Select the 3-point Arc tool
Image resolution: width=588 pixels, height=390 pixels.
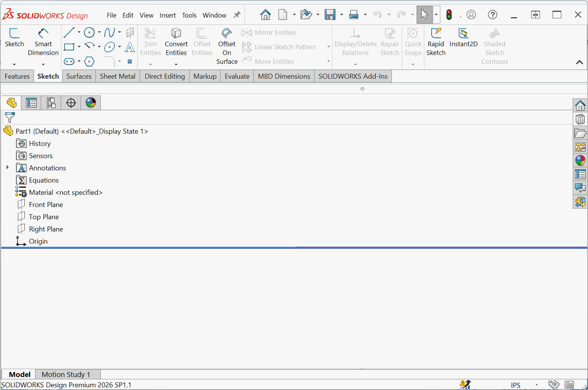89,47
